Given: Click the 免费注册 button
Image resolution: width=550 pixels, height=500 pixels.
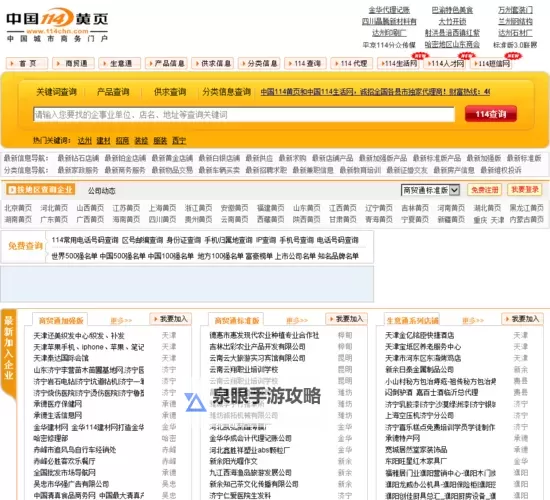Looking at the screenshot, I should pyautogui.click(x=484, y=190).
